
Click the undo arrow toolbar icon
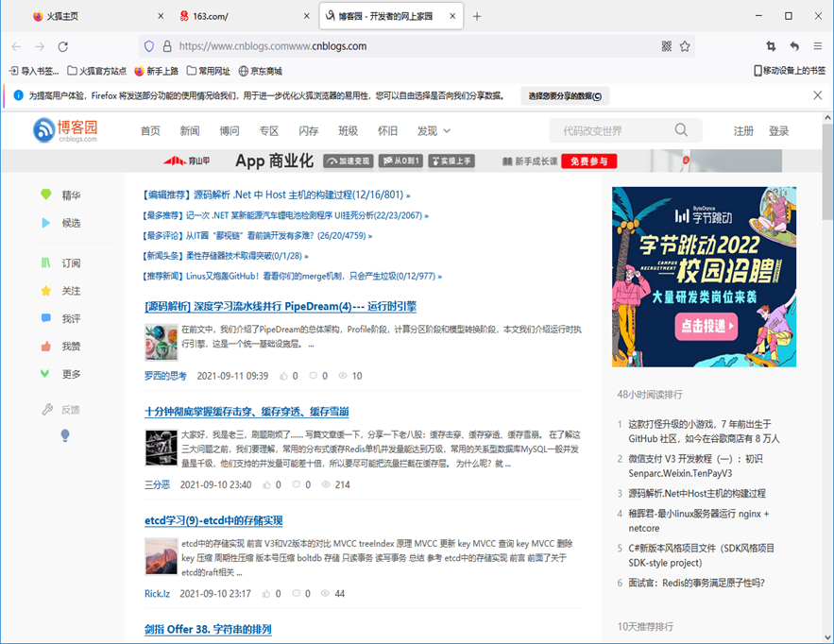pyautogui.click(x=794, y=46)
